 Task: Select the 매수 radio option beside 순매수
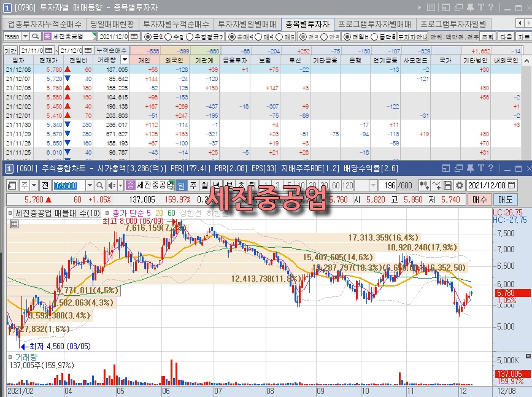tap(258, 37)
